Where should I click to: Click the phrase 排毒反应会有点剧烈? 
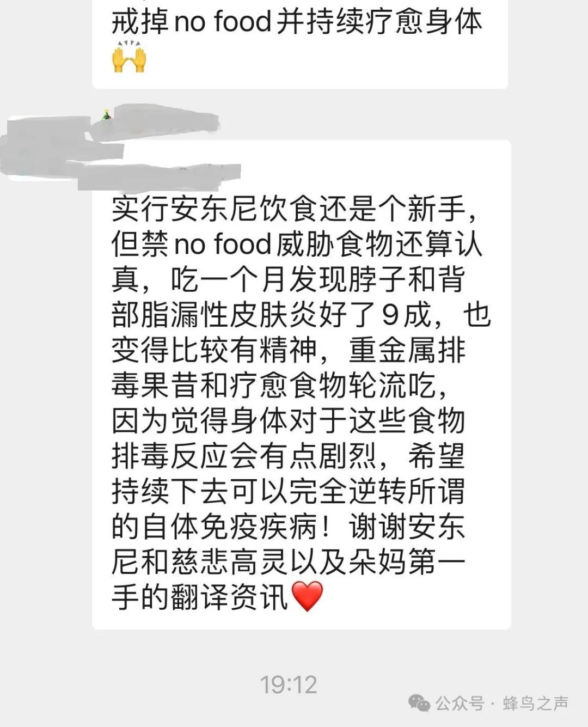244,456
